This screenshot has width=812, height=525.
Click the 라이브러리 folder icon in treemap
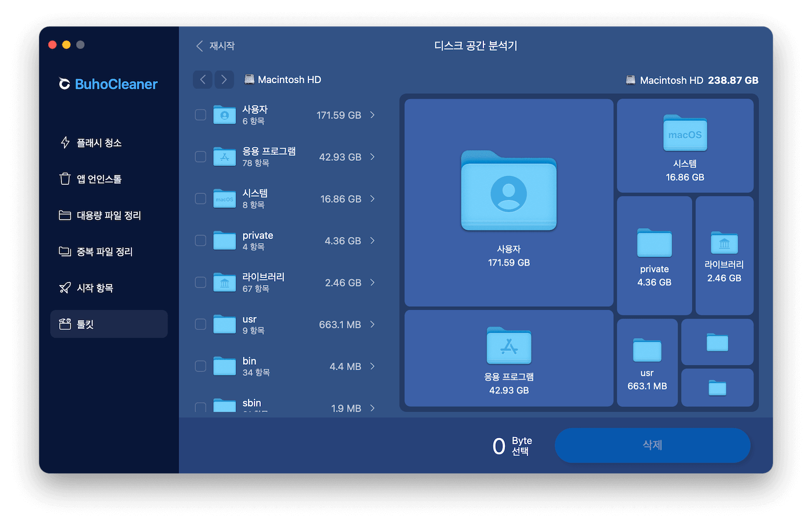[724, 242]
